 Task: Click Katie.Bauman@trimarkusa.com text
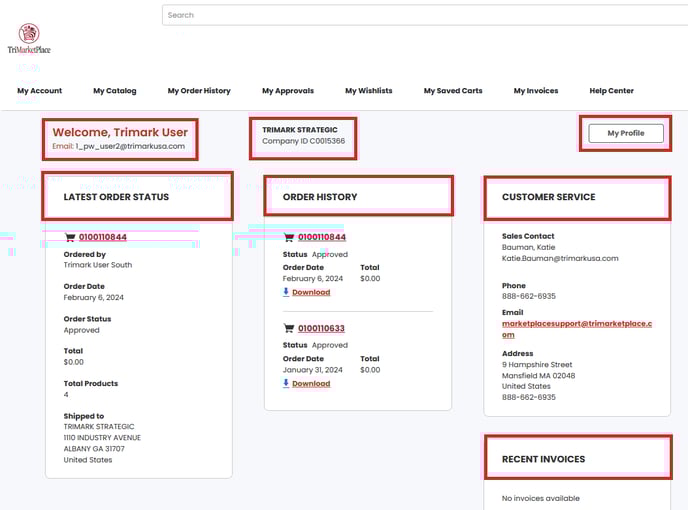pos(560,259)
